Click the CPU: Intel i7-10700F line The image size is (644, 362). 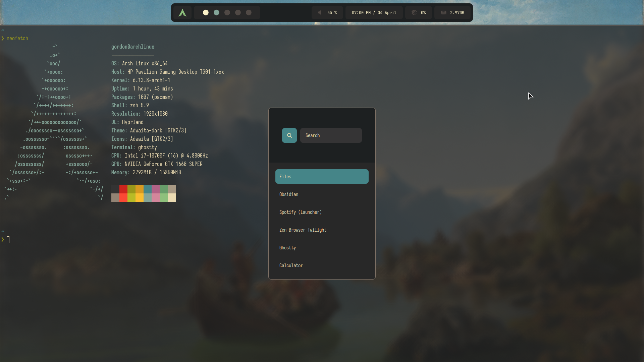click(160, 156)
